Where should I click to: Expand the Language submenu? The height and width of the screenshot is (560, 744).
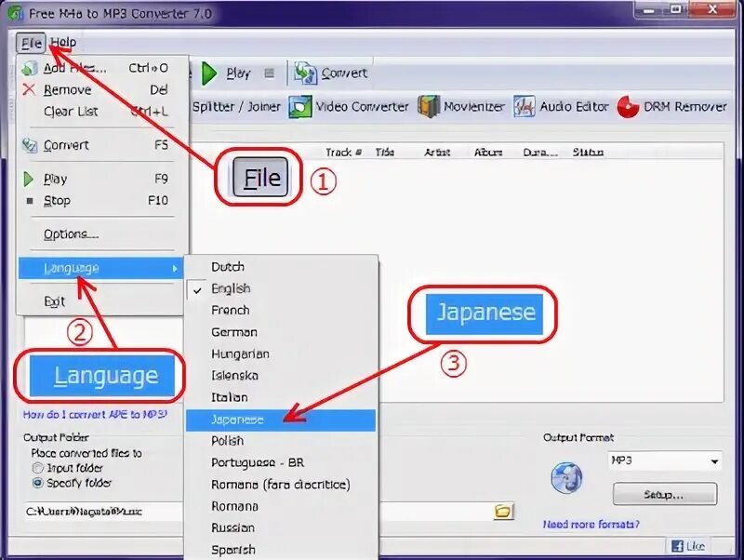tap(101, 268)
